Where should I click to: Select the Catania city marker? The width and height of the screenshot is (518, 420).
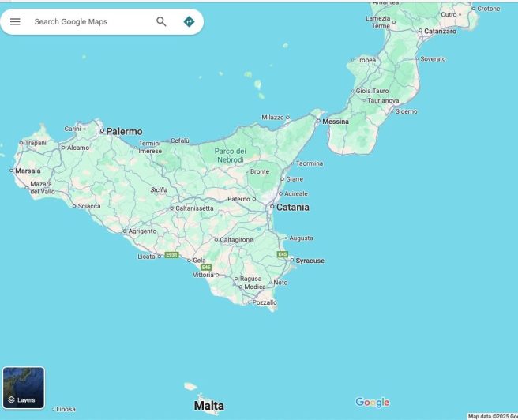[x=271, y=207]
